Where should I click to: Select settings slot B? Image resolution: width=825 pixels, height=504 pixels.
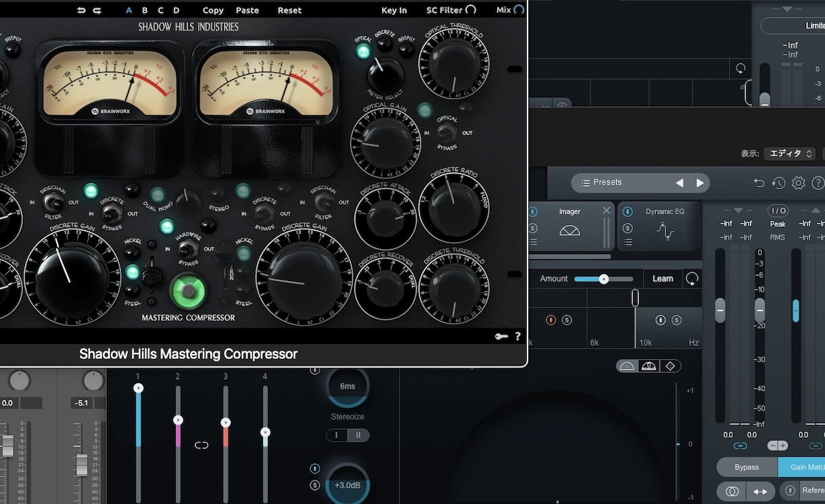pos(145,10)
